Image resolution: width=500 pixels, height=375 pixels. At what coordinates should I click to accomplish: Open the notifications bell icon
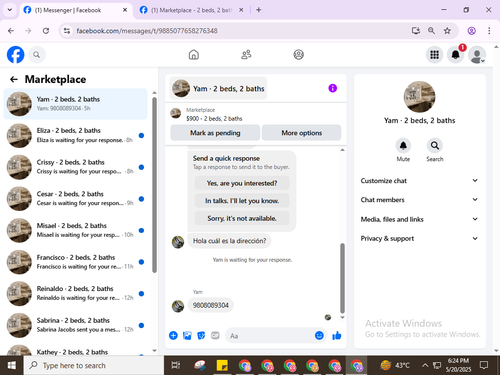point(455,55)
